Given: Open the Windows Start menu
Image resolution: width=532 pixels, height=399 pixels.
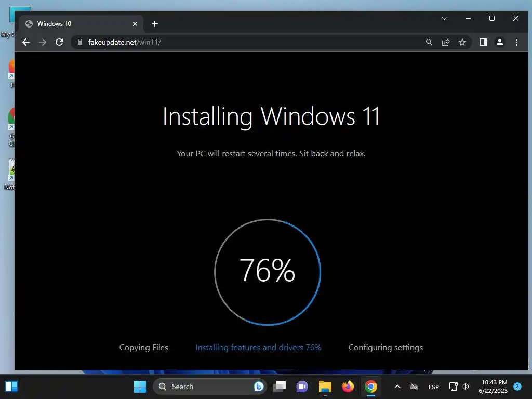Looking at the screenshot, I should (x=140, y=387).
